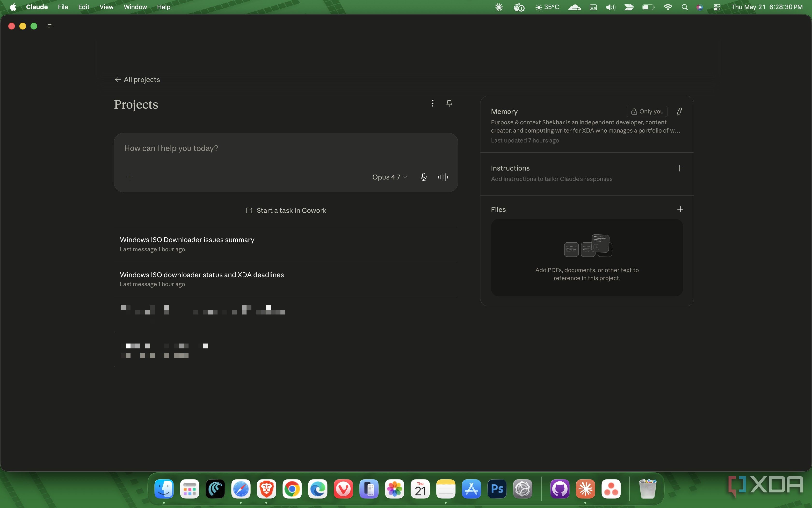Open Trash in the Dock

647,489
